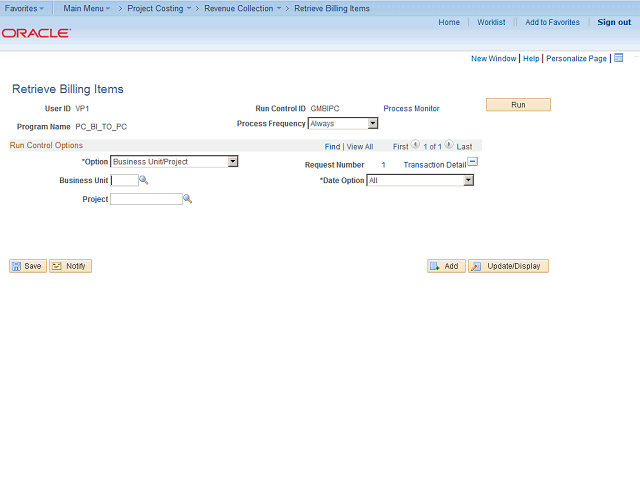Click the Run Control Options header
Image resolution: width=640 pixels, height=480 pixels.
[x=46, y=145]
